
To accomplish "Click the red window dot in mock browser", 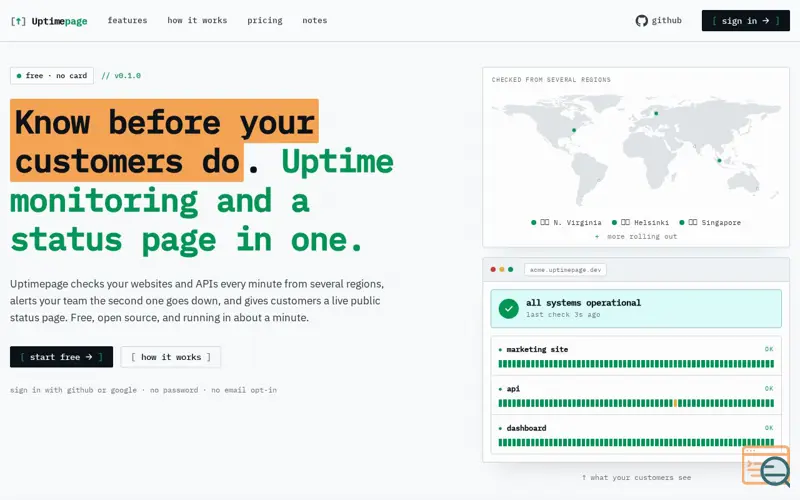I will tap(493, 269).
